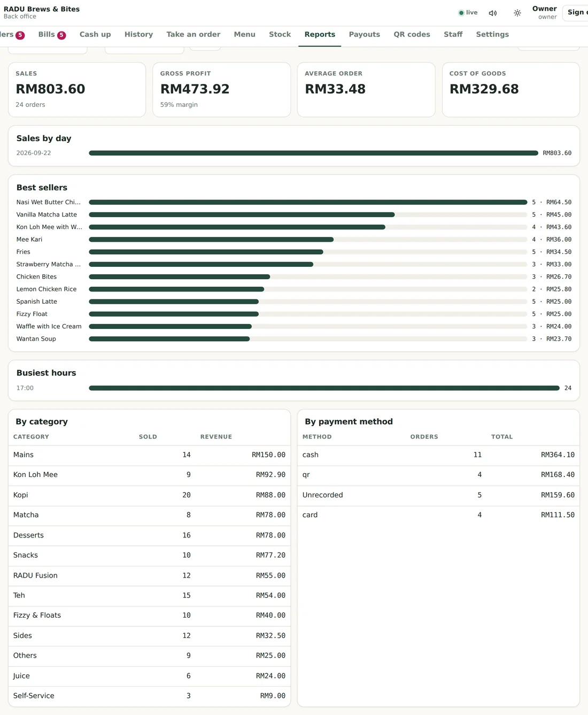The height and width of the screenshot is (715, 588).
Task: Click the 2026-09-22 sales bar
Action: tap(313, 153)
